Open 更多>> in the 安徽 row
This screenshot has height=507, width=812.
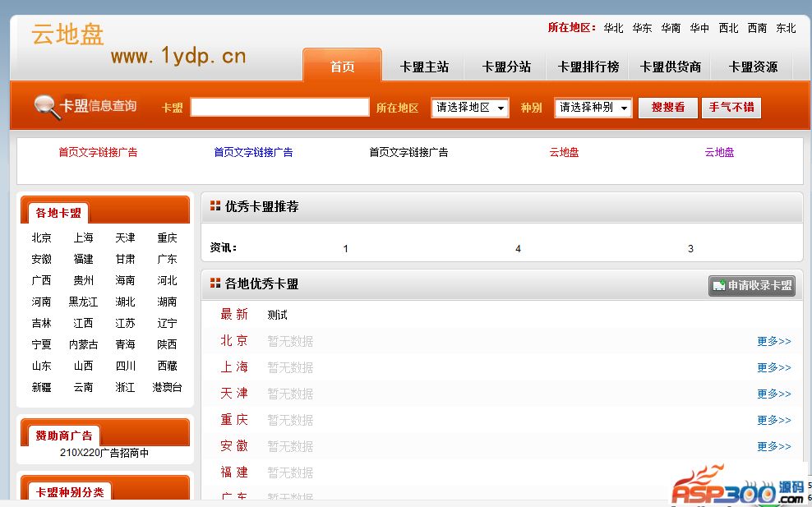coord(774,446)
